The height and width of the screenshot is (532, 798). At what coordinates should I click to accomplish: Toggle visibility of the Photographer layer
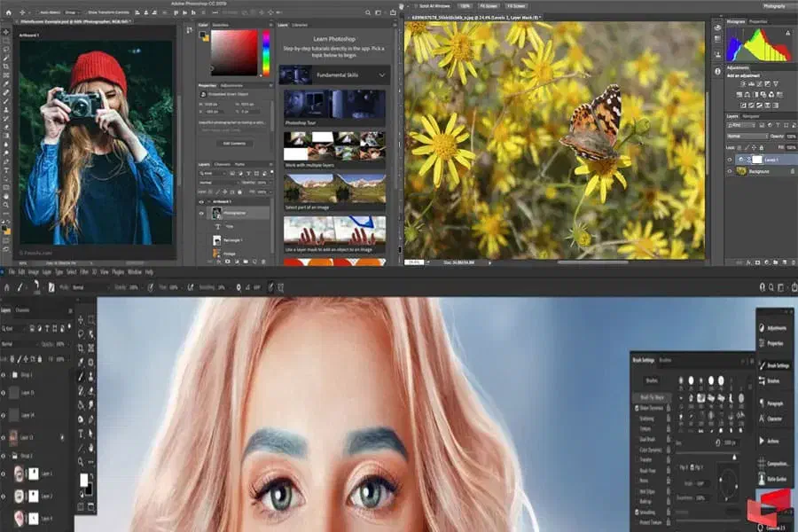[x=202, y=213]
